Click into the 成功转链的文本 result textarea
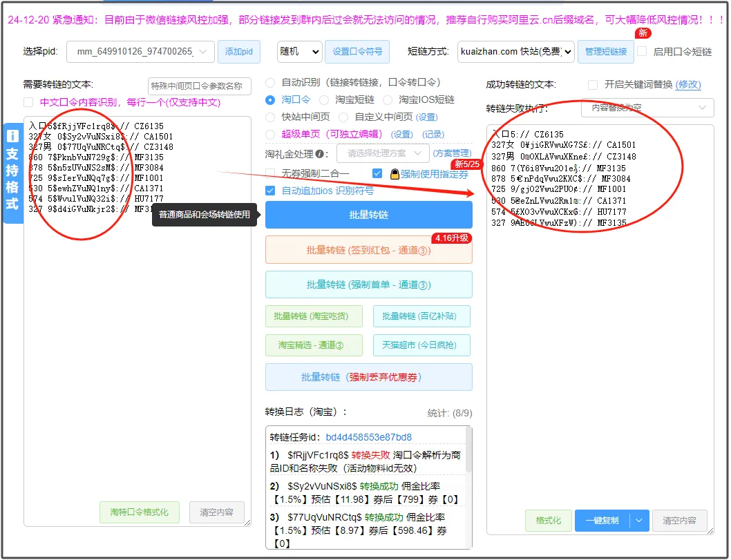The image size is (731, 560). pos(600,329)
